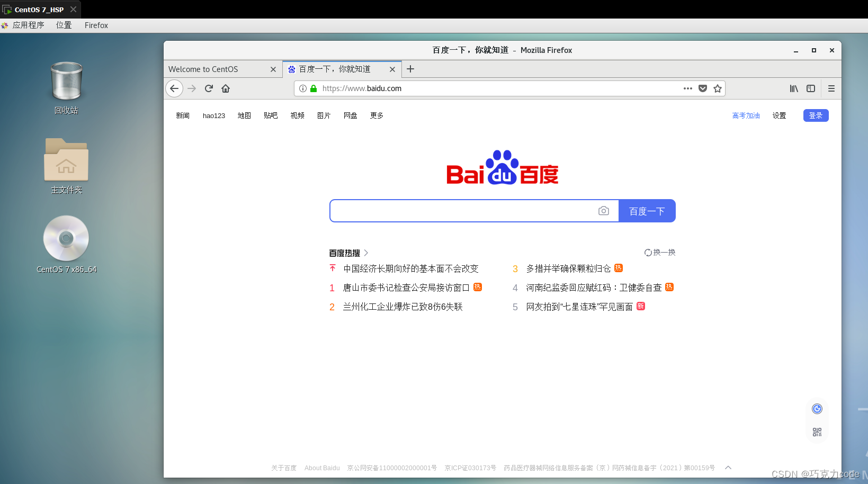Switch to the Welcome to CentOS tab
Screen dimensions: 868x484
click(x=223, y=69)
